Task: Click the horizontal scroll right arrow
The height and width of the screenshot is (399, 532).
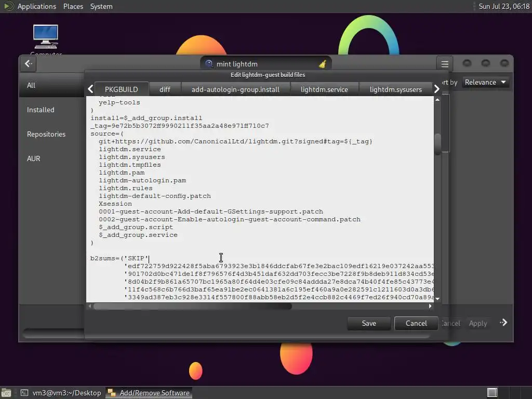Action: [430, 306]
